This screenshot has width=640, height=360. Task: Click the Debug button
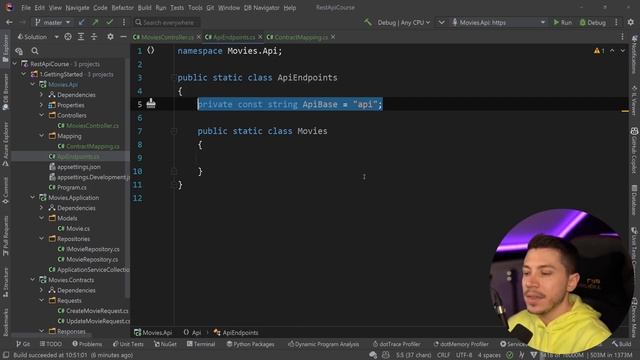click(593, 22)
